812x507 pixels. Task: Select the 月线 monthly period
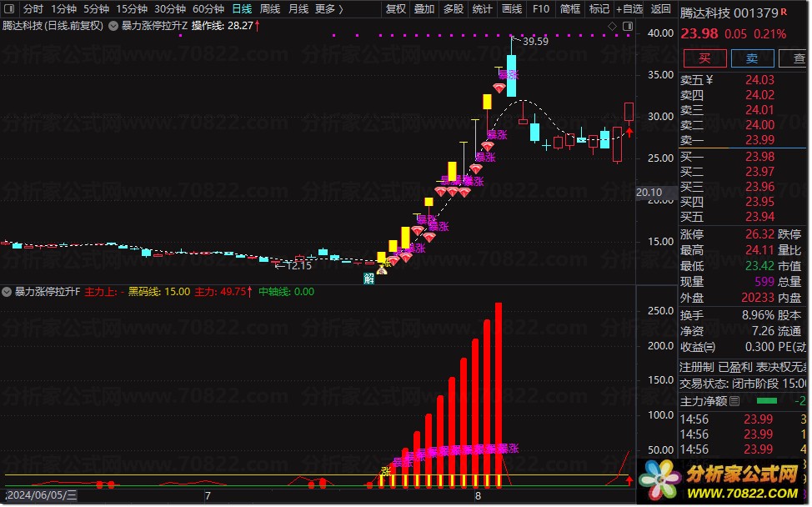(x=298, y=9)
